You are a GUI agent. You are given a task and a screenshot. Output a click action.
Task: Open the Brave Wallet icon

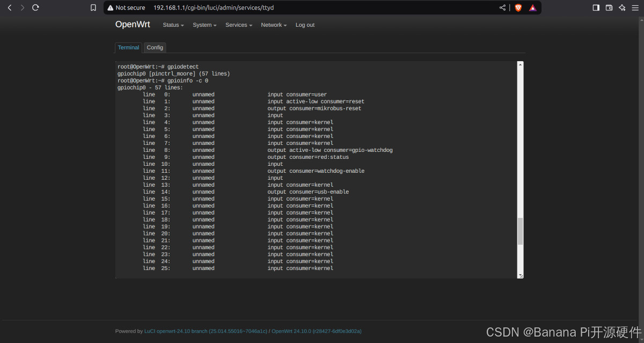pyautogui.click(x=609, y=8)
